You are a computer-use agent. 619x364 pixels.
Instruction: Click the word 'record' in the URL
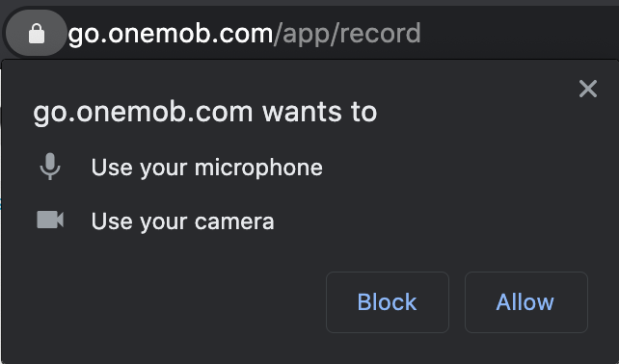click(x=380, y=33)
